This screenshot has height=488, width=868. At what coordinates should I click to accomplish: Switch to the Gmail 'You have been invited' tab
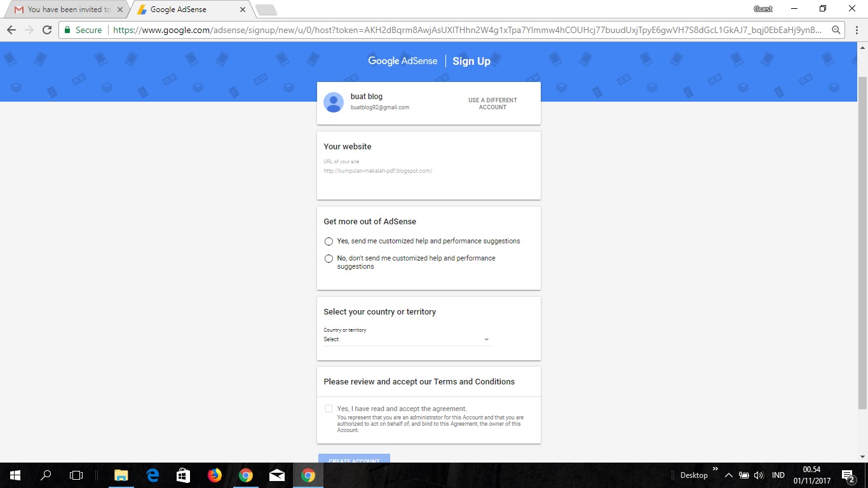click(65, 10)
